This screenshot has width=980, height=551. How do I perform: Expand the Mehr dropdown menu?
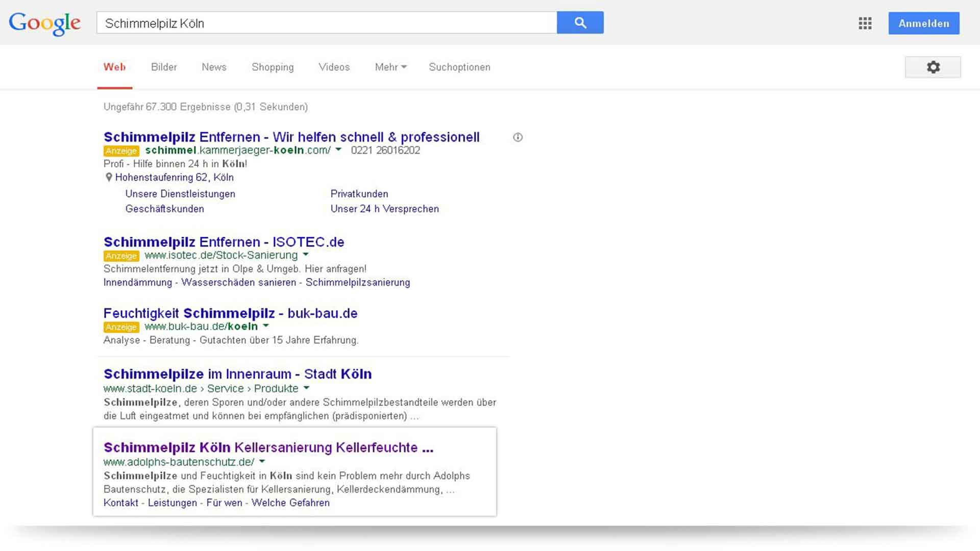[390, 67]
